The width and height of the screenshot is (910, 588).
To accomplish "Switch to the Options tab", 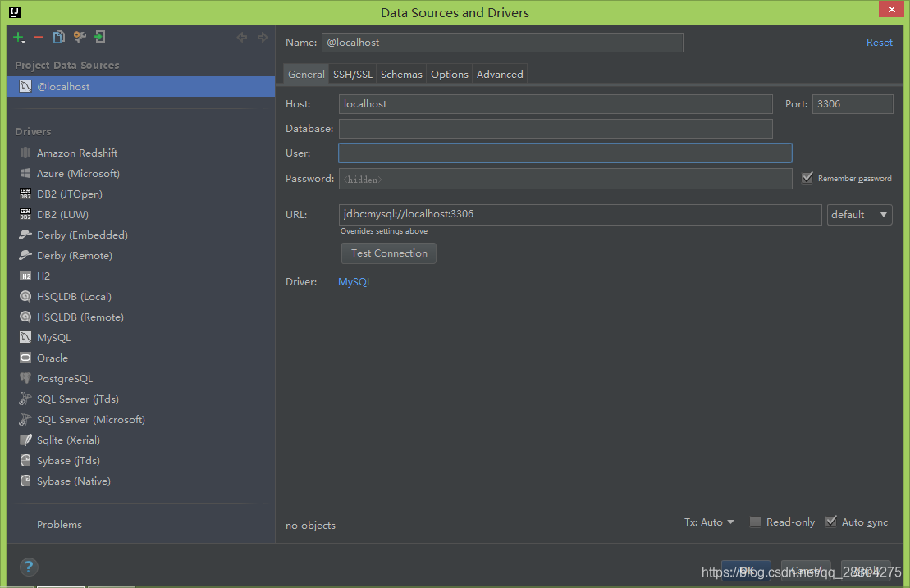I will click(449, 75).
